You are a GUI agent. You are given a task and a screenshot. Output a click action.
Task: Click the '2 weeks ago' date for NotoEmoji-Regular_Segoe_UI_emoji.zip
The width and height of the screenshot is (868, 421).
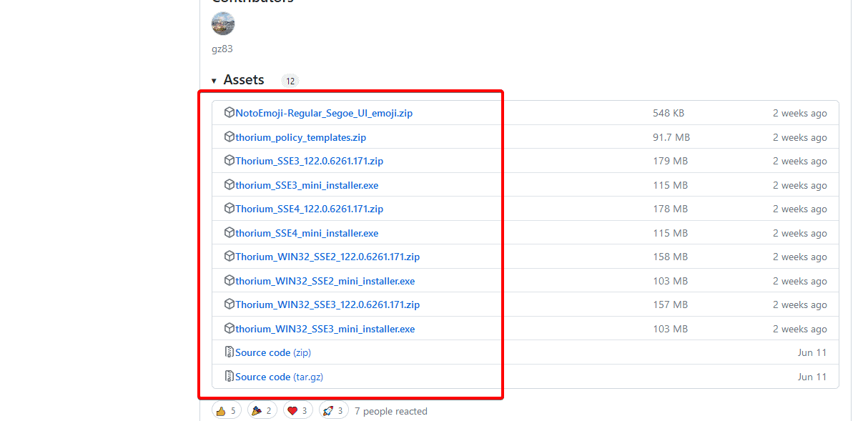[799, 113]
